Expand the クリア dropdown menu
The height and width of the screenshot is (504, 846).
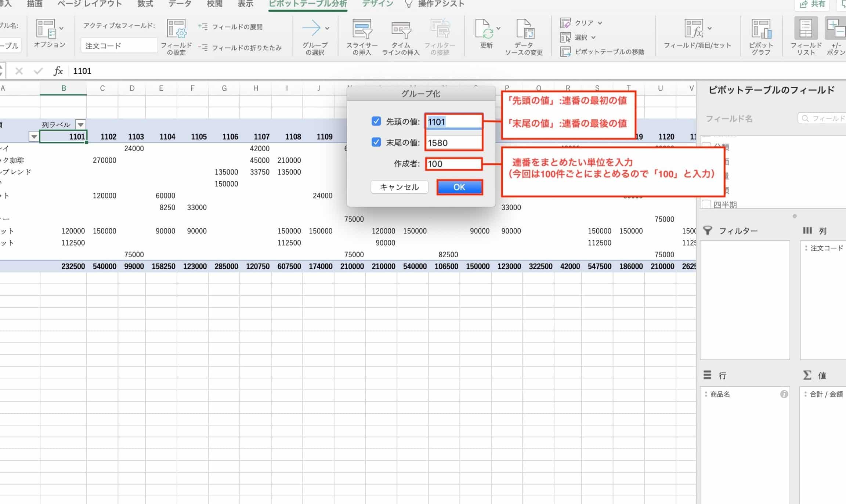[x=600, y=23]
